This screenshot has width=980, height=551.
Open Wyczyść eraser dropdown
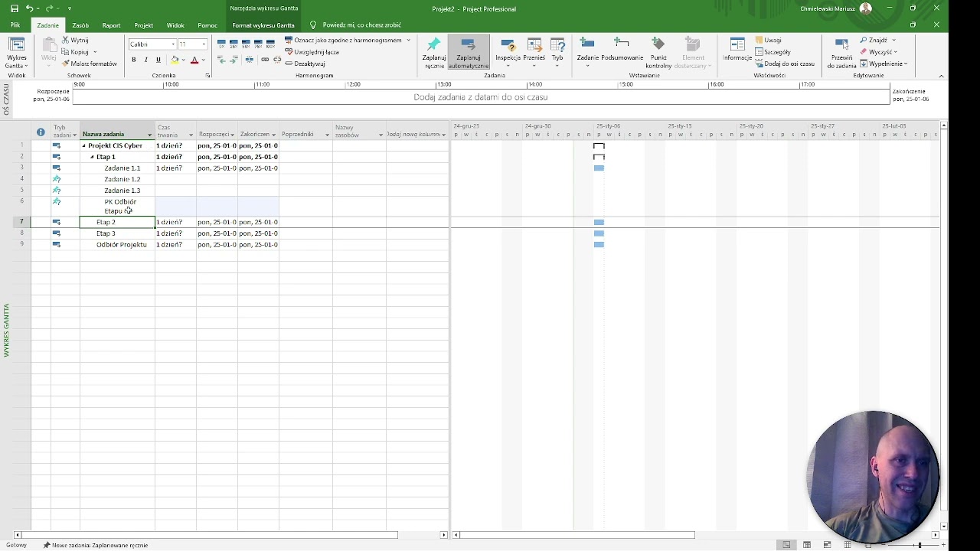[878, 52]
